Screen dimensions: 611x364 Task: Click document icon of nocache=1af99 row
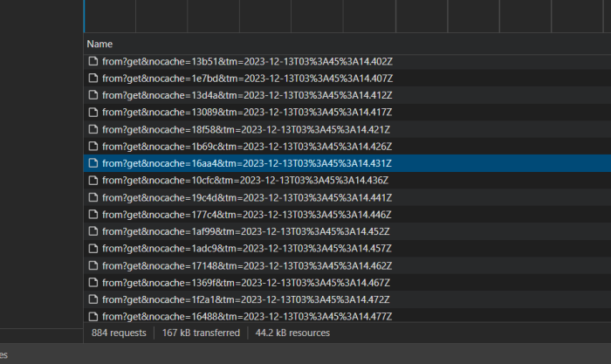click(93, 231)
